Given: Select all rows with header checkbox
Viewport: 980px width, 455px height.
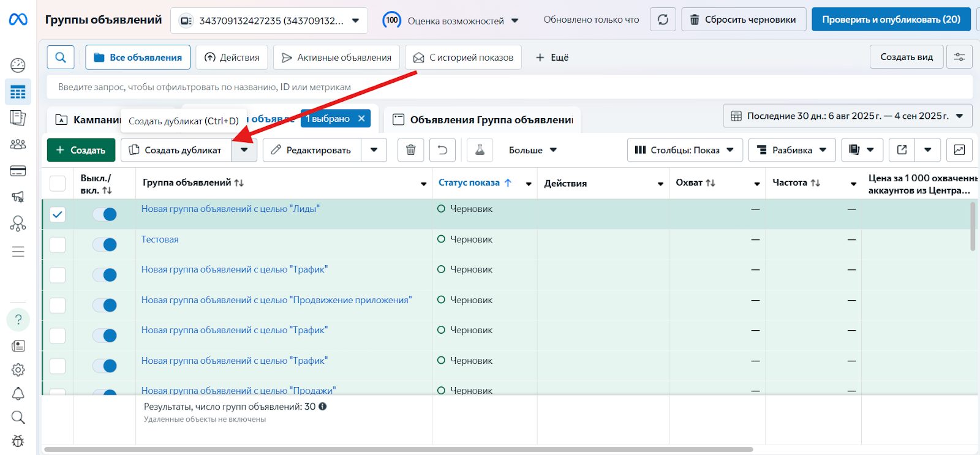Looking at the screenshot, I should (x=58, y=184).
